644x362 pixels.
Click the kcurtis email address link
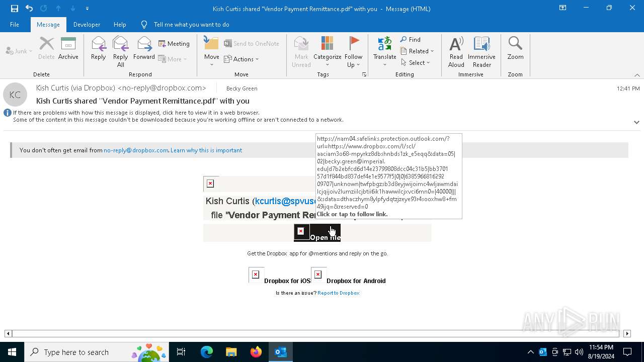[x=285, y=201]
